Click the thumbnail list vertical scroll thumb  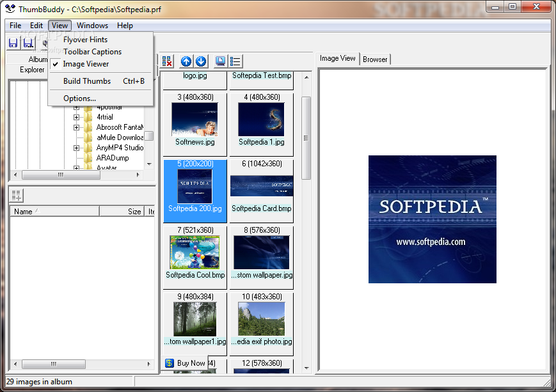[306, 138]
